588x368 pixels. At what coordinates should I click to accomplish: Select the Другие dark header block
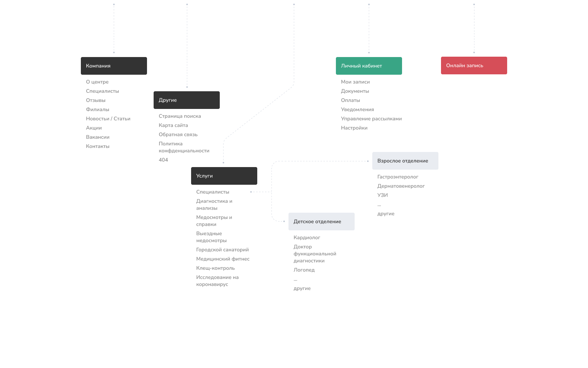pos(186,100)
